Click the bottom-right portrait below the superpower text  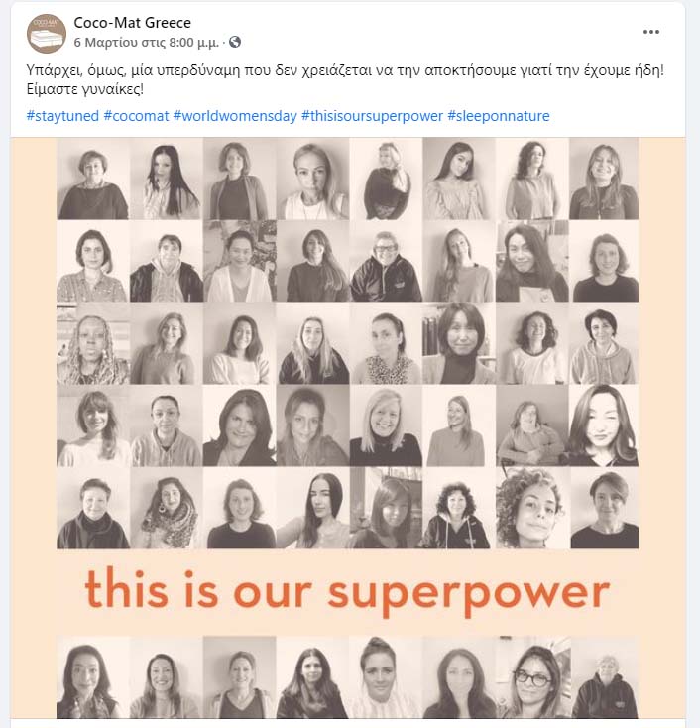pos(603,678)
